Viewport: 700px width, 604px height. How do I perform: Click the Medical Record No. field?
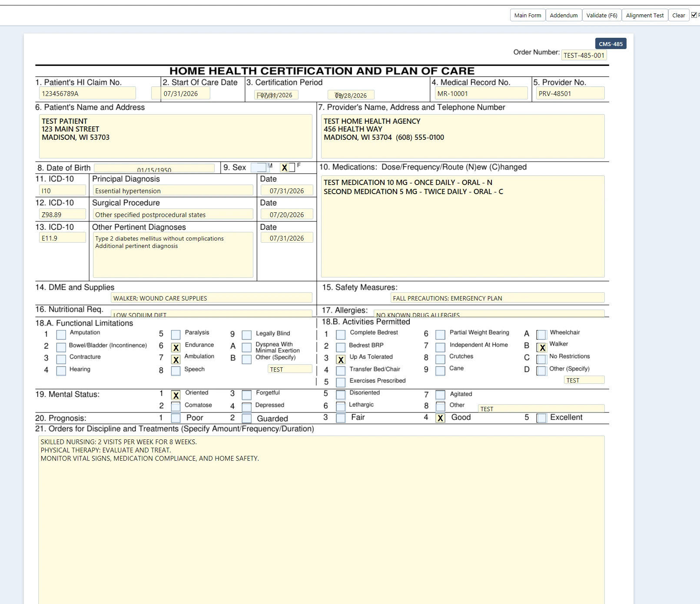[x=481, y=93]
